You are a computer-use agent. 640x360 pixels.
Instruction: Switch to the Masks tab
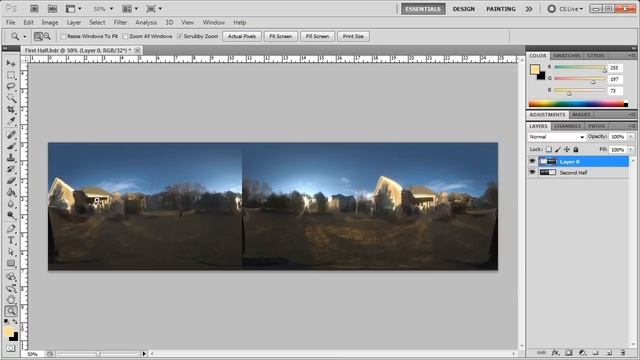(x=581, y=115)
